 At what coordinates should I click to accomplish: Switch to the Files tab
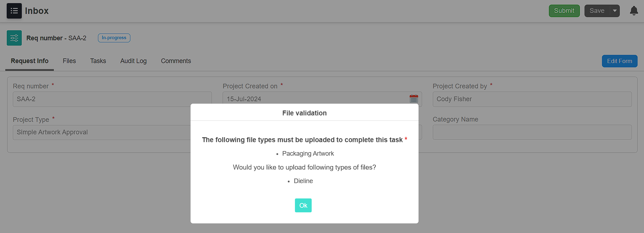coord(69,61)
